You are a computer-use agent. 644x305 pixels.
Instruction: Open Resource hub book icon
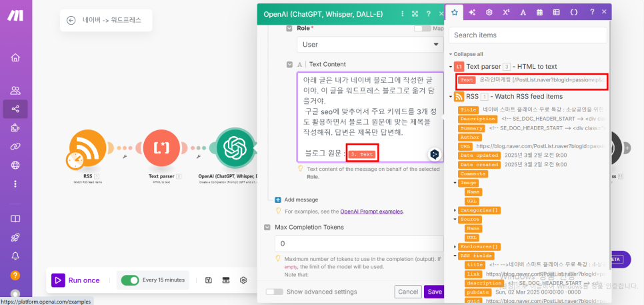pyautogui.click(x=15, y=218)
